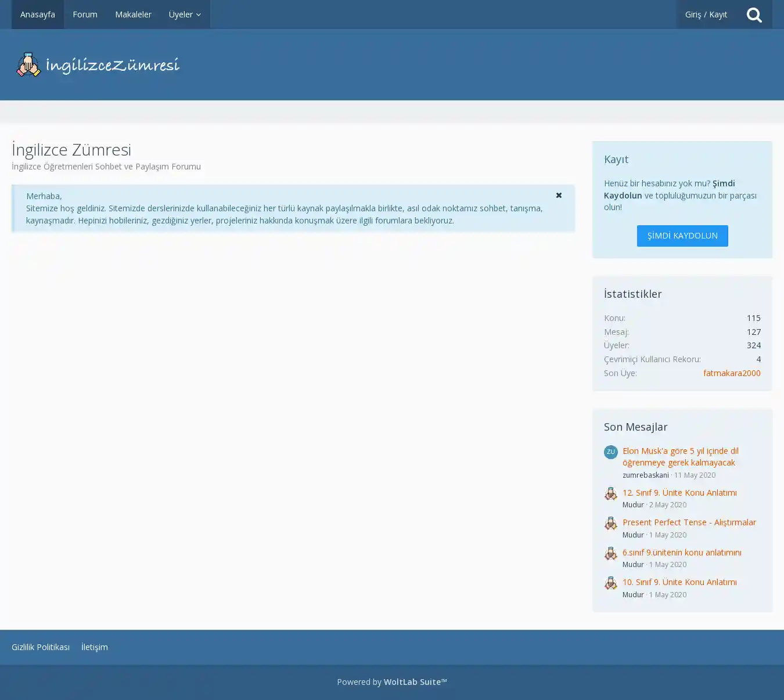Click Mudur avatar beside 6.sınıf post
The image size is (784, 700).
(x=610, y=553)
